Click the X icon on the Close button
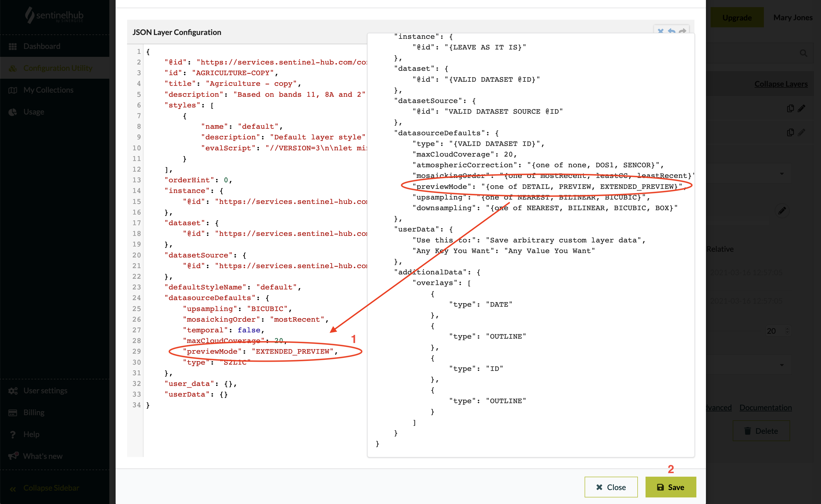 coord(599,487)
